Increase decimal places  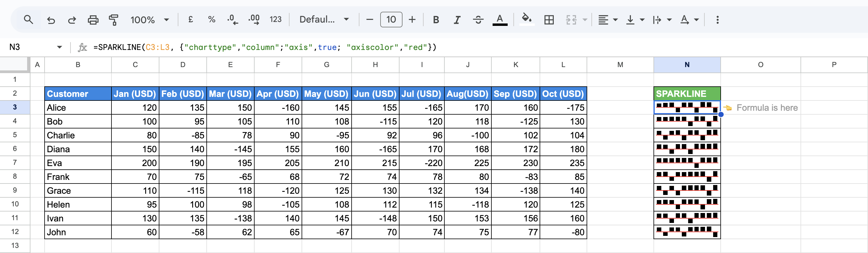pos(254,20)
